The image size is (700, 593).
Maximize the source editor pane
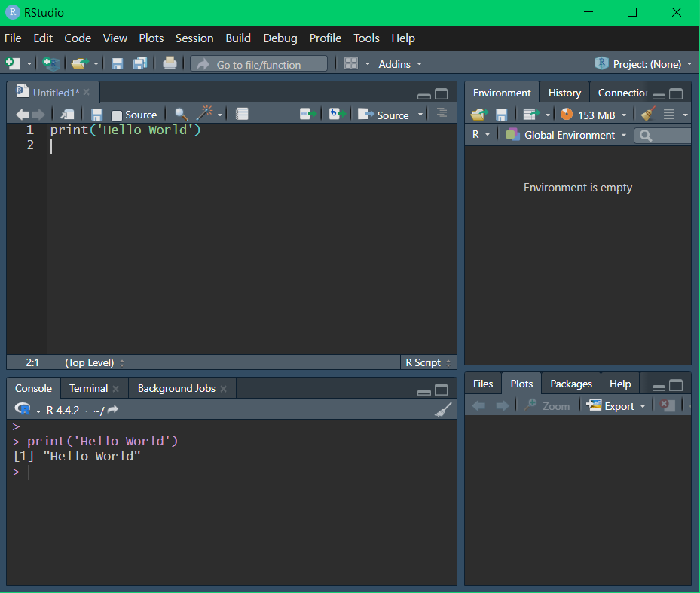click(441, 93)
